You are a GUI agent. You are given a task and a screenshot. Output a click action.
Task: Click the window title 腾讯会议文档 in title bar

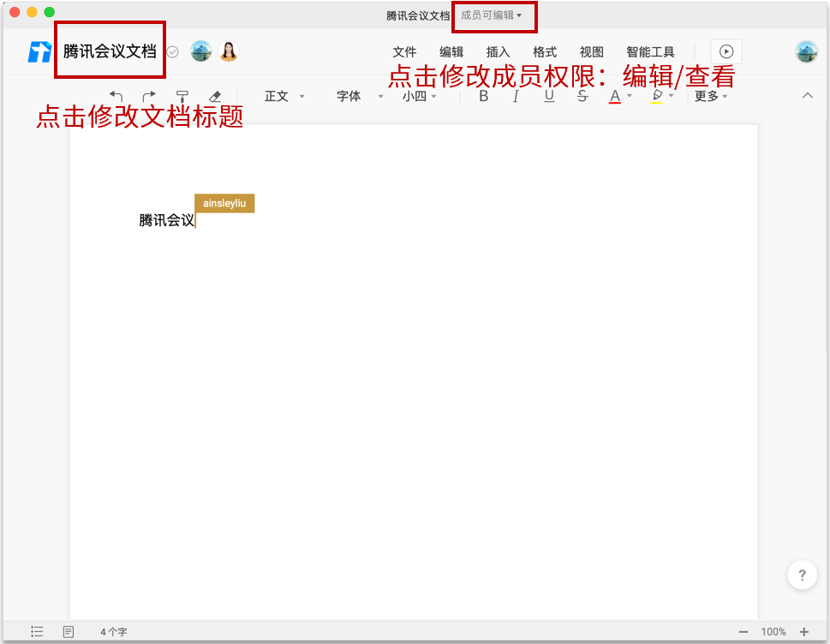coord(418,16)
